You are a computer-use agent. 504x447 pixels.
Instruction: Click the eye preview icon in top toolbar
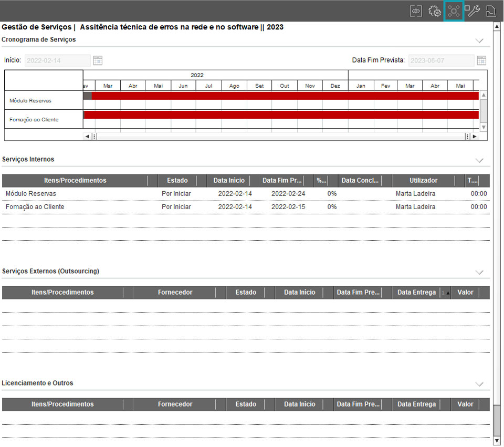416,11
